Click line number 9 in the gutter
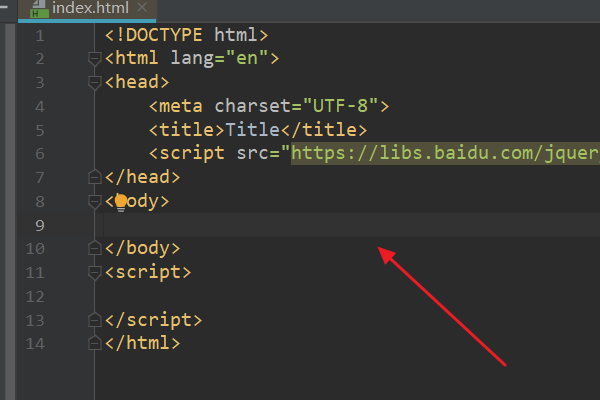Viewport: 600px width, 400px height. pos(40,226)
